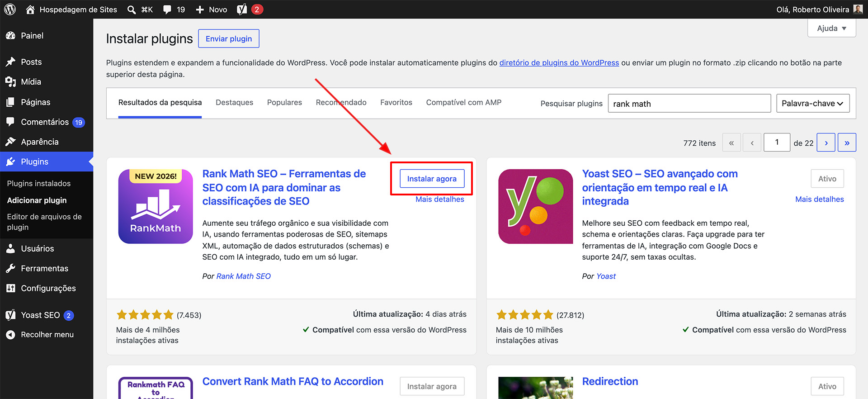Click the Yoast SEO five-star rating
This screenshot has height=399, width=868.
[x=524, y=315]
